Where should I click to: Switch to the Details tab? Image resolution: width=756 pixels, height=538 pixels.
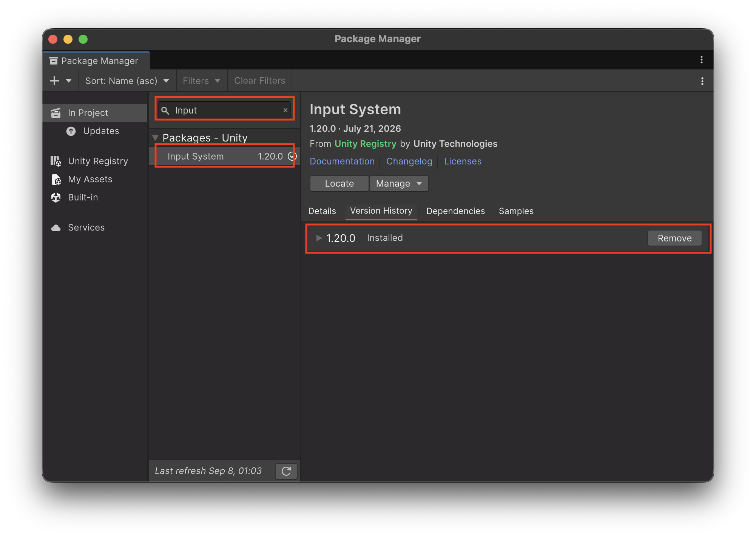(322, 211)
